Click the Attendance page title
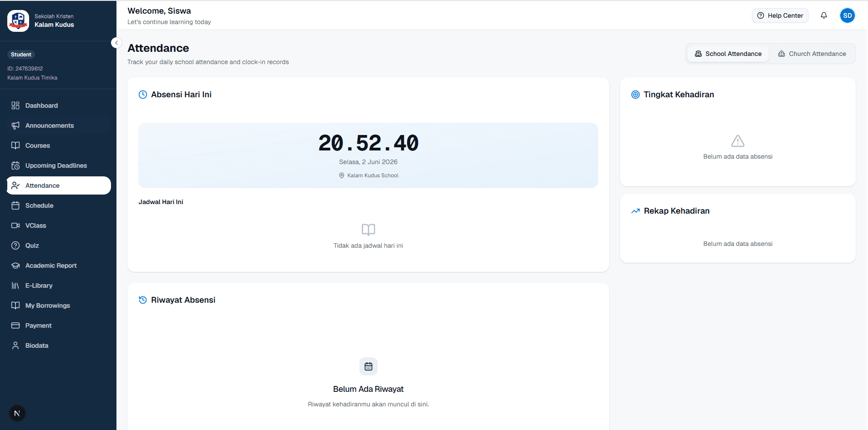The height and width of the screenshot is (430, 868). 158,48
